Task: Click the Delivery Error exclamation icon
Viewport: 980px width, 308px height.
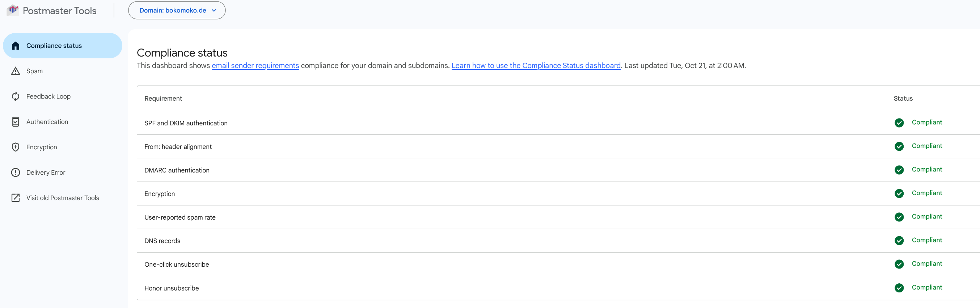Action: (x=16, y=172)
